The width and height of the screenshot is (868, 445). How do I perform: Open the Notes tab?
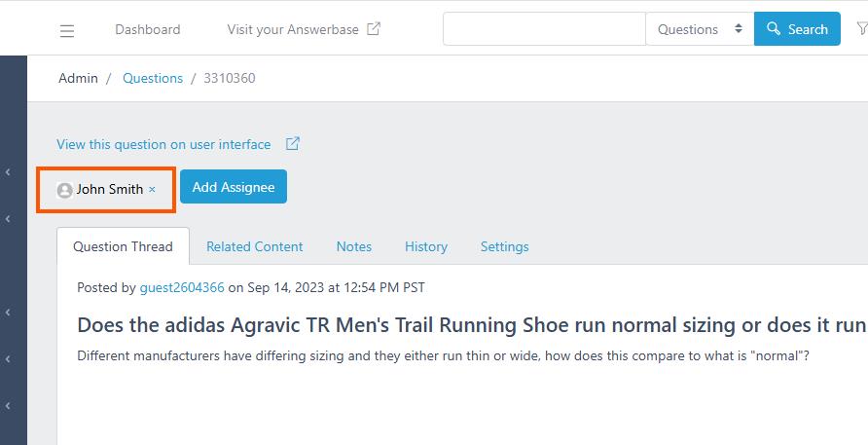coord(354,246)
